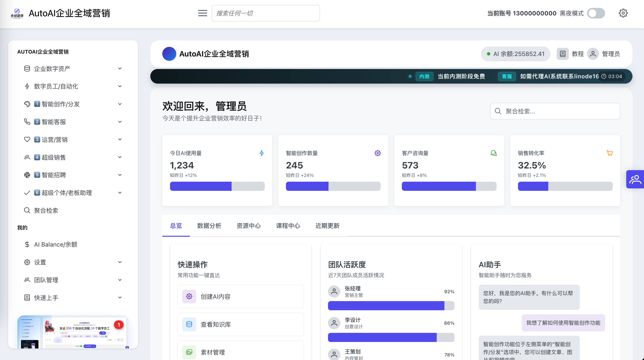The image size is (644, 360).
Task: Click the 智能客服 phone icon
Action: coord(27,122)
